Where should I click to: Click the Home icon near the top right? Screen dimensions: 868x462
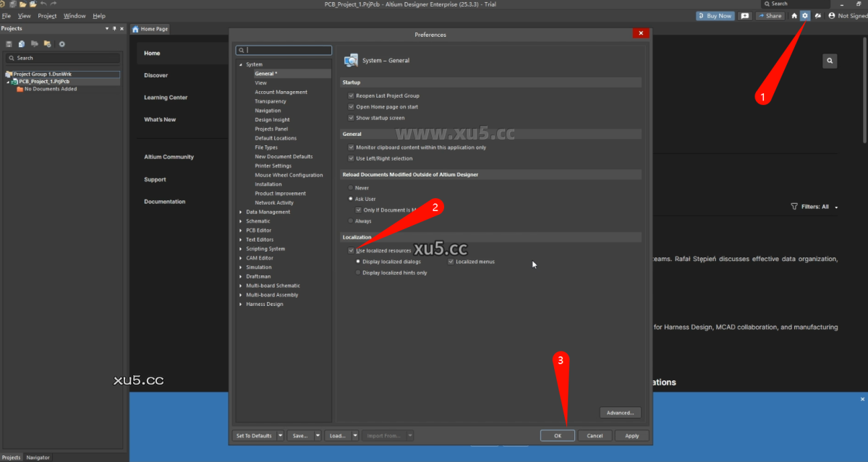(x=793, y=14)
